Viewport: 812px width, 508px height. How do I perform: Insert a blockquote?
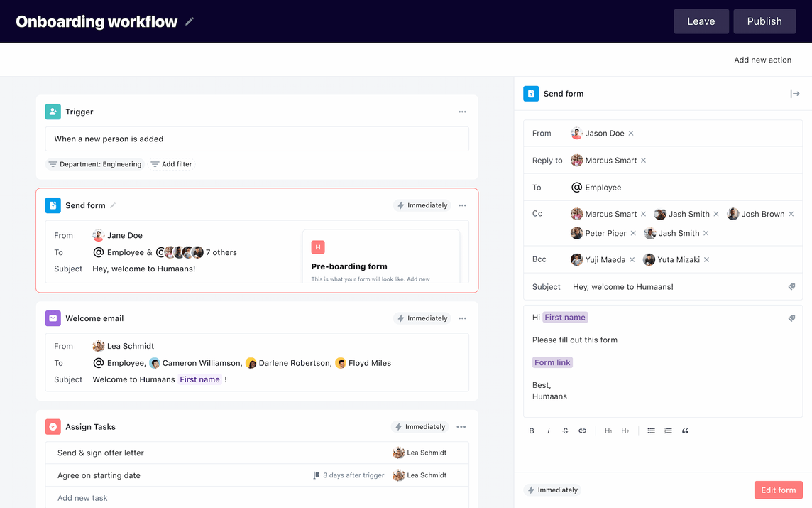click(684, 431)
